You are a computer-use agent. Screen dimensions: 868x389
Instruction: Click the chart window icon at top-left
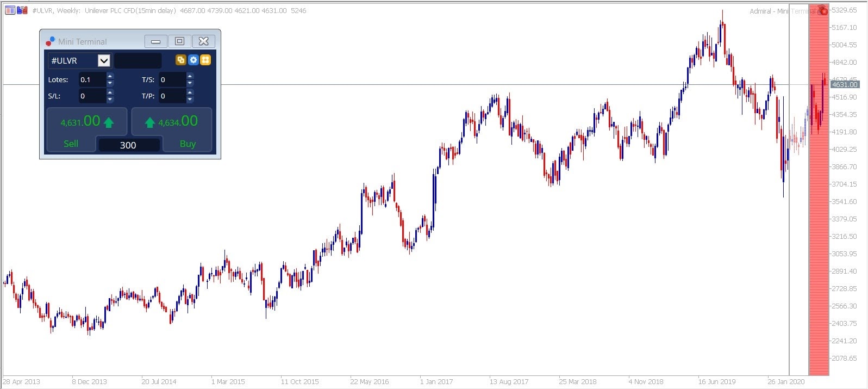(x=10, y=10)
